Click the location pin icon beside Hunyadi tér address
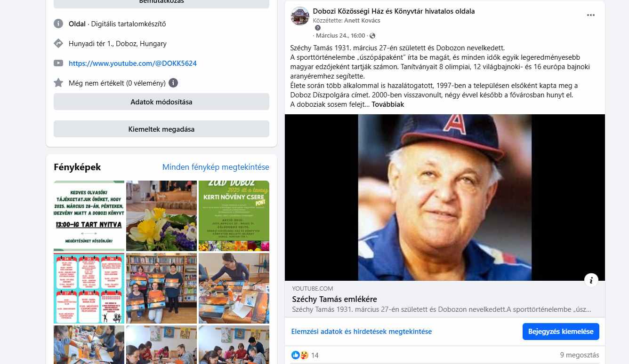The width and height of the screenshot is (629, 364). click(58, 44)
